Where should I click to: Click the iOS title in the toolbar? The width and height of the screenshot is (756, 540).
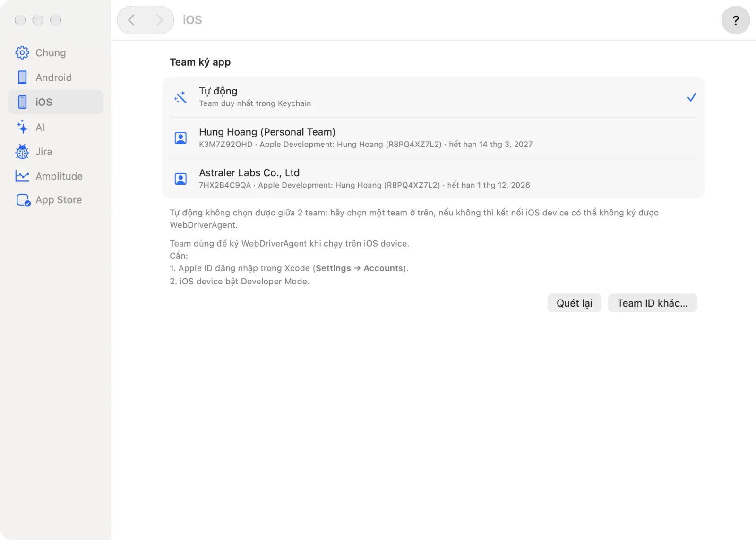pyautogui.click(x=192, y=20)
